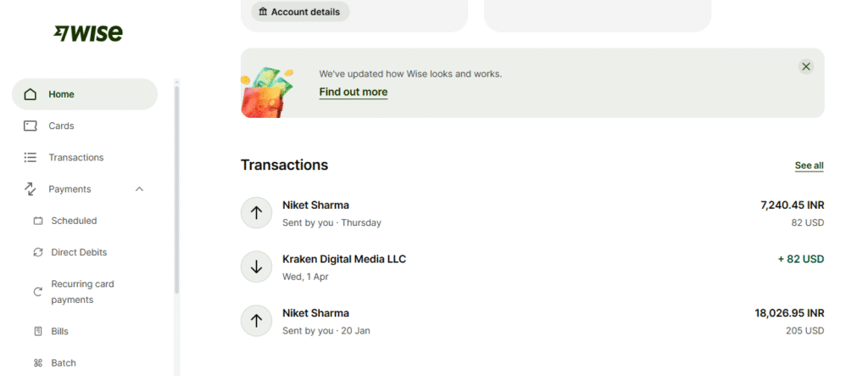The width and height of the screenshot is (868, 376).
Task: Click the Bills document icon
Action: tap(37, 331)
